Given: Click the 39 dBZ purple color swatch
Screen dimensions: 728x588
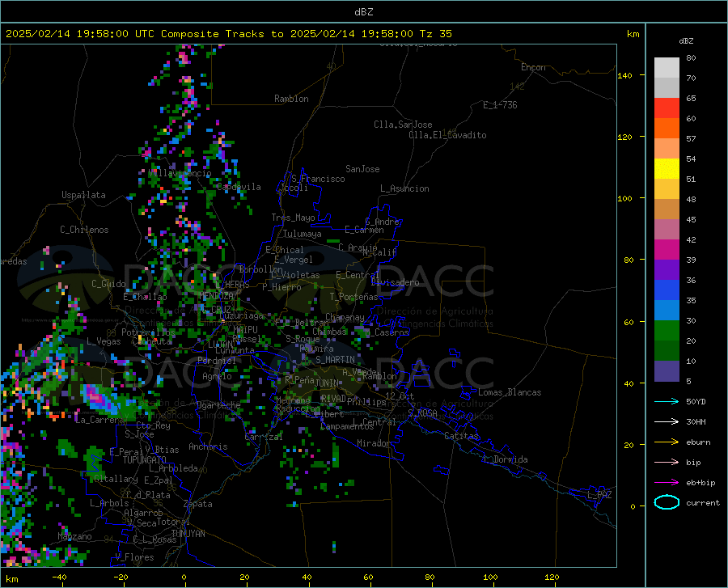Looking at the screenshot, I should click(667, 270).
